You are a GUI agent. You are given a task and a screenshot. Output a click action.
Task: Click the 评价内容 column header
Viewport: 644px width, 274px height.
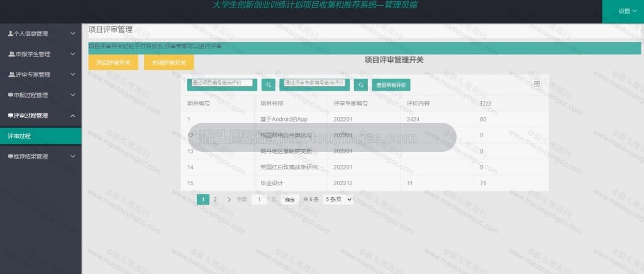(x=418, y=103)
